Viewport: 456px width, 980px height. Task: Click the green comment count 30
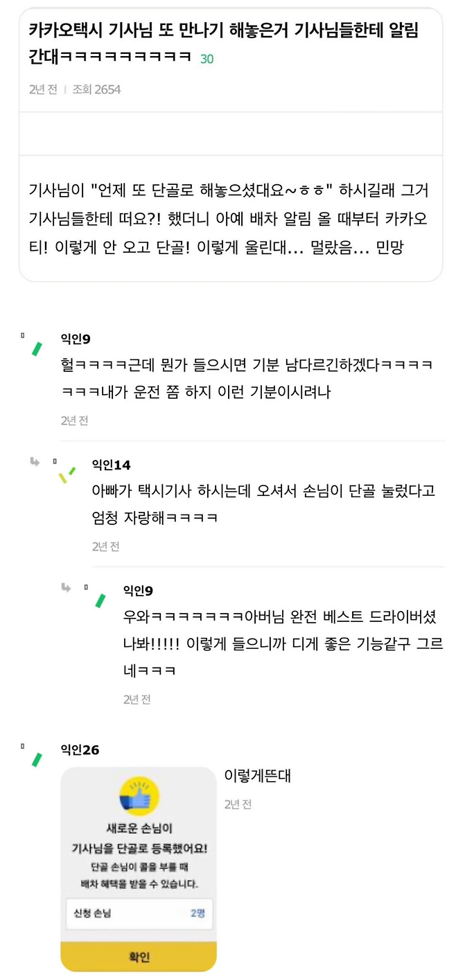click(207, 60)
